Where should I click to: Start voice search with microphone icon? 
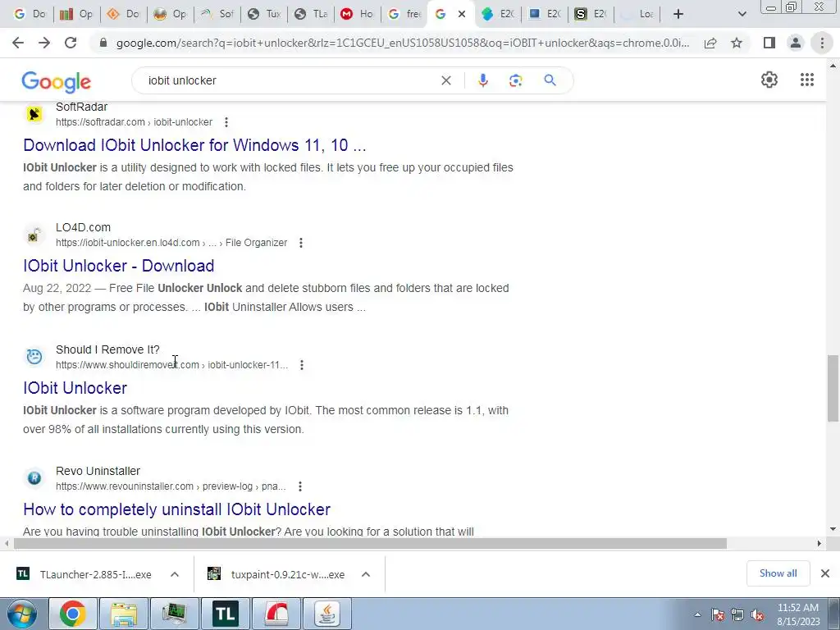pos(482,80)
